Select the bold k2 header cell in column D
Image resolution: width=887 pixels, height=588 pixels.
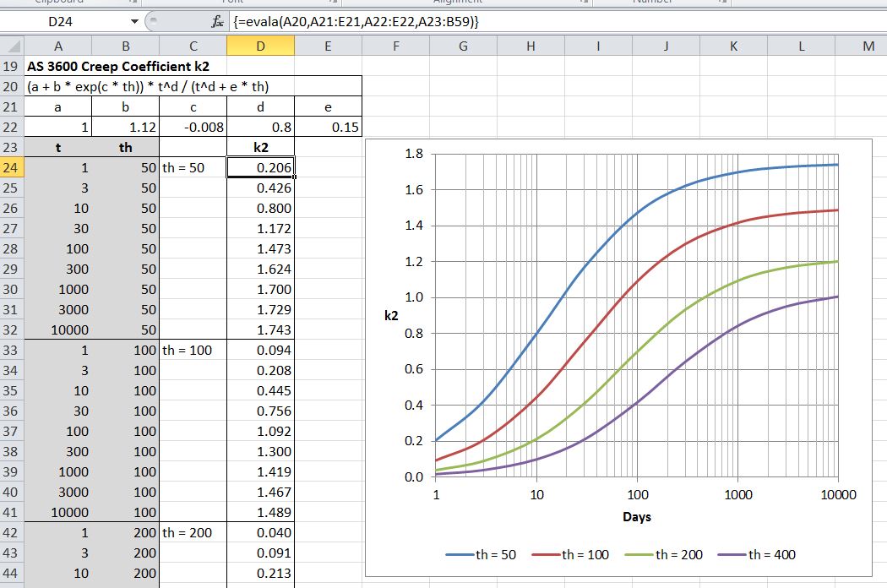pos(260,147)
